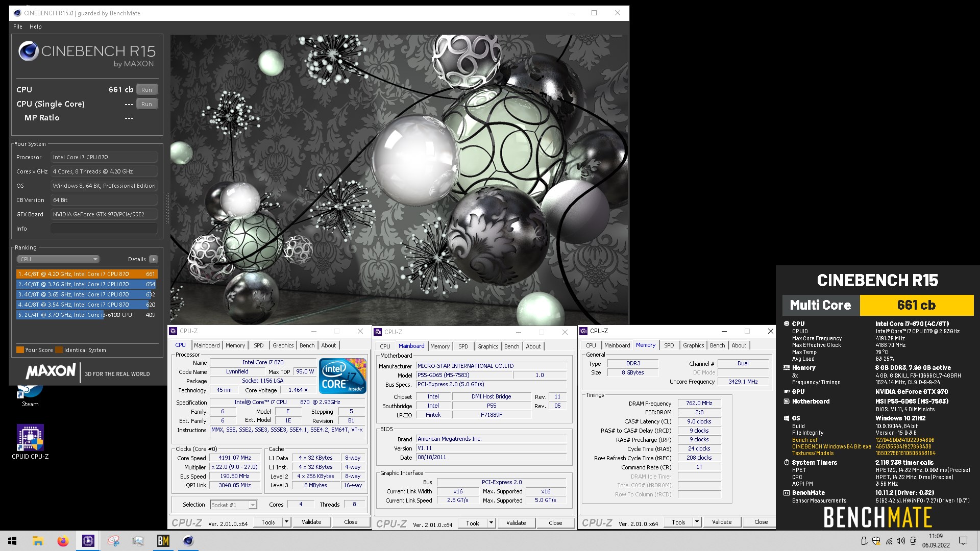Select ranking entry 3.76 GHz score 654
Image resolution: width=980 pixels, height=551 pixels.
[86, 284]
